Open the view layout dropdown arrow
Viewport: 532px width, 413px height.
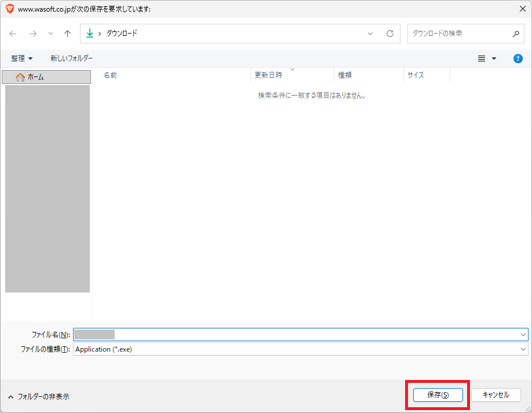point(493,58)
